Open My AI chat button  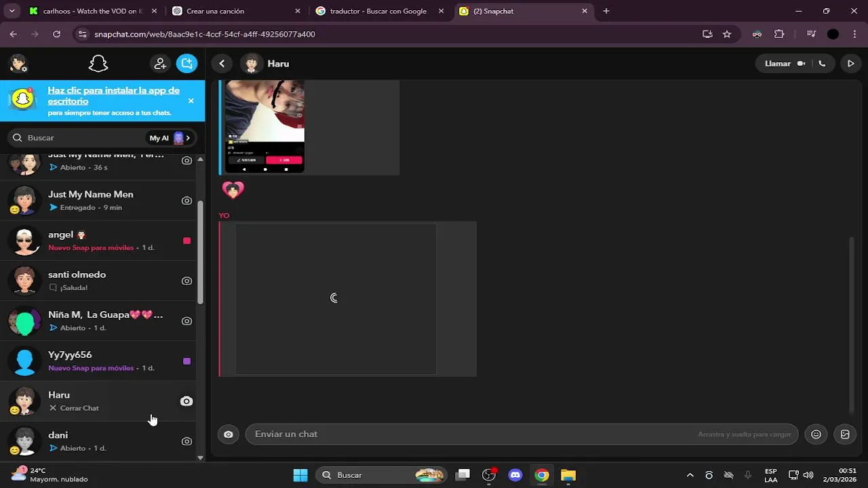pos(170,138)
